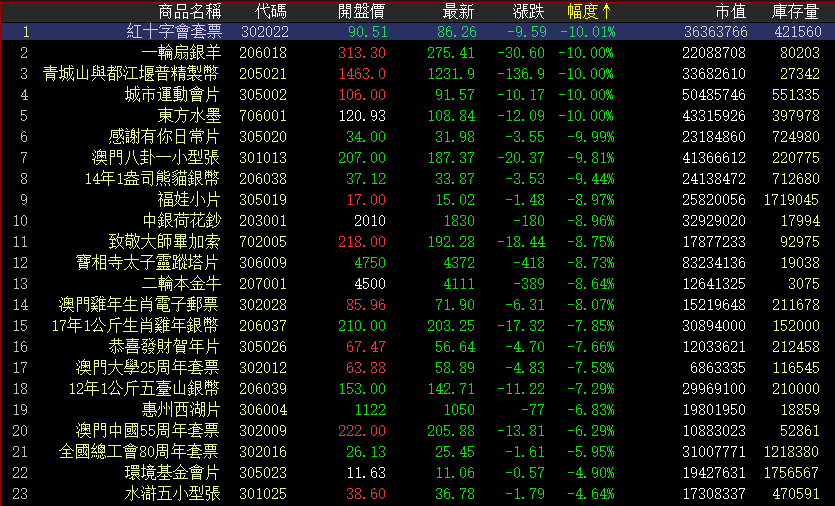
Task: Click the 庫存量 column header
Action: click(796, 11)
